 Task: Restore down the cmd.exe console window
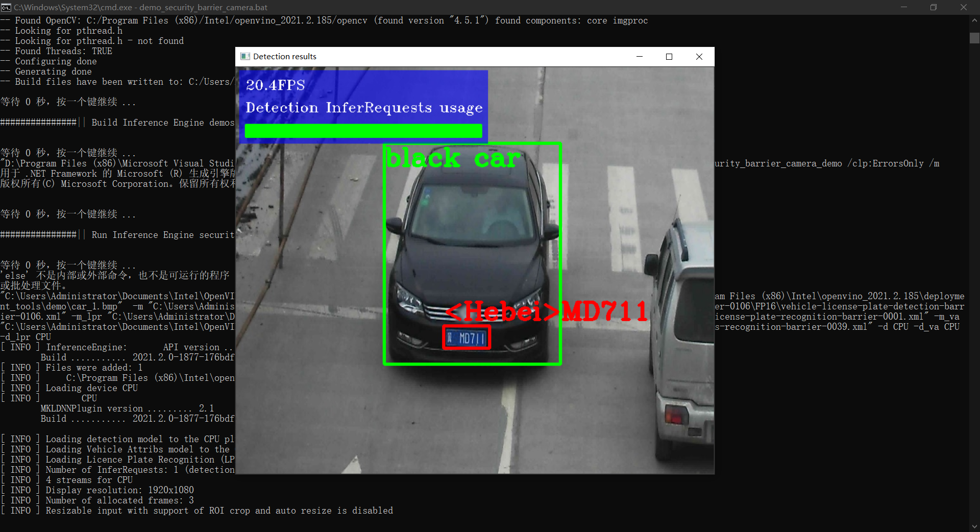pyautogui.click(x=934, y=7)
